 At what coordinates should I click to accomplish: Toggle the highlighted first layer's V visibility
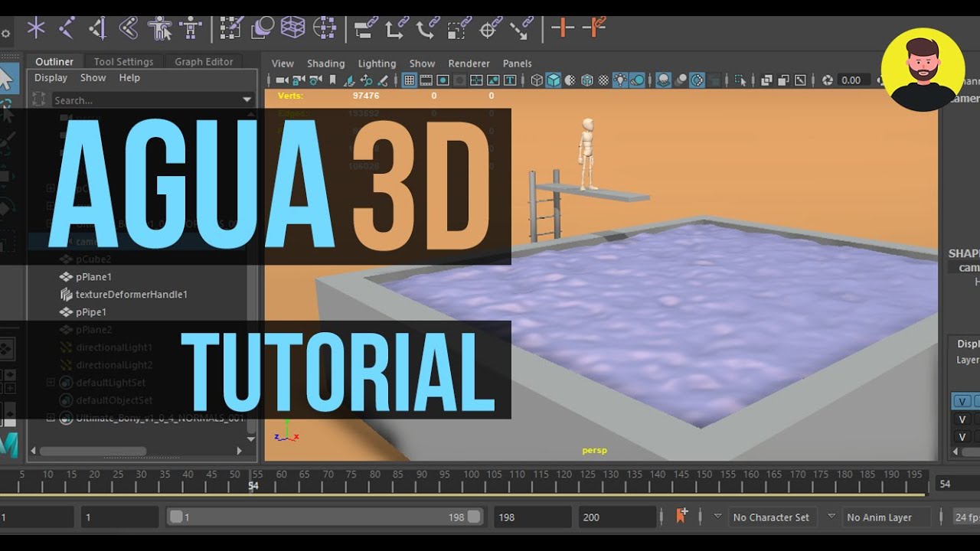click(962, 401)
